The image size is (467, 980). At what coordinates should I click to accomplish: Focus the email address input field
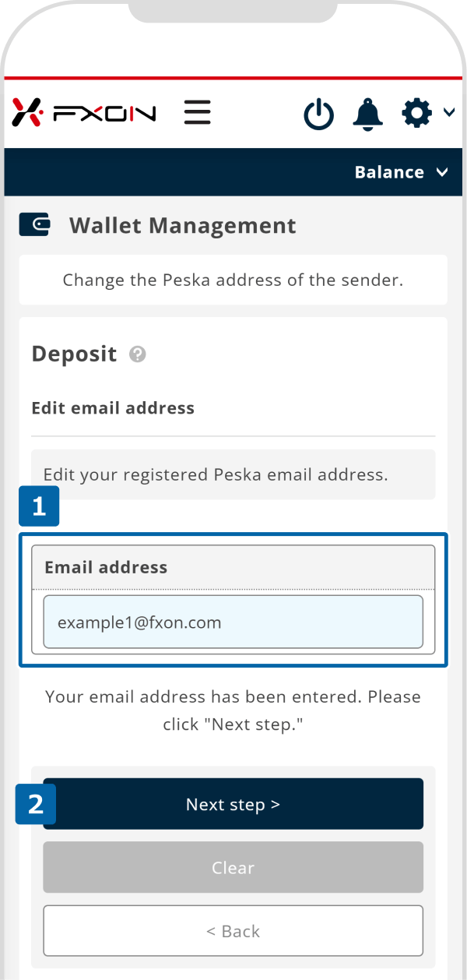pyautogui.click(x=233, y=622)
